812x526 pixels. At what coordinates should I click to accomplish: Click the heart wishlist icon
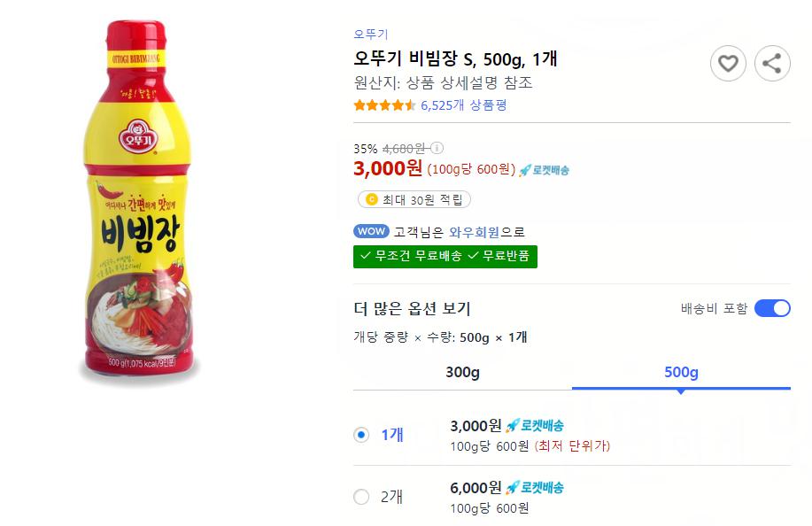tap(728, 63)
